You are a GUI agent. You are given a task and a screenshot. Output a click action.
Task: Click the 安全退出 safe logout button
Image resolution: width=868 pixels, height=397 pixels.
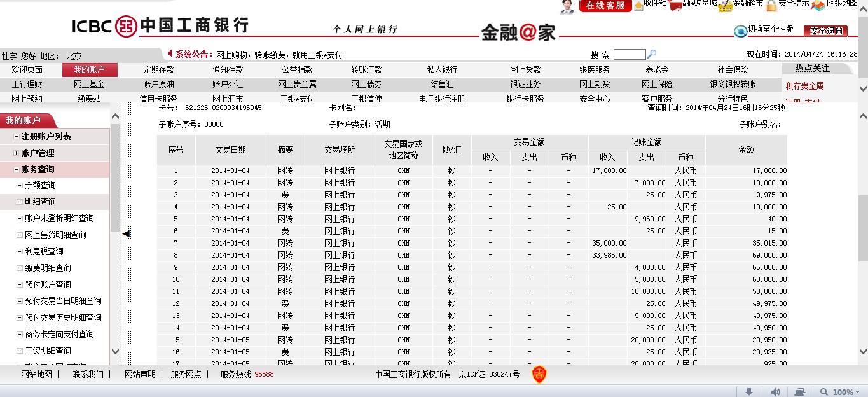pyautogui.click(x=825, y=31)
